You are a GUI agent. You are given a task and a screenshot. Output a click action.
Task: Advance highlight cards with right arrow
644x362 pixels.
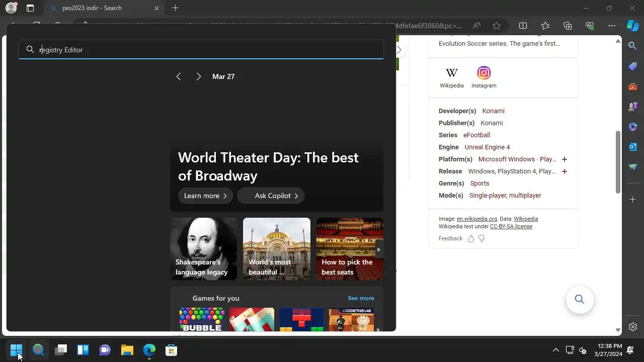378,249
